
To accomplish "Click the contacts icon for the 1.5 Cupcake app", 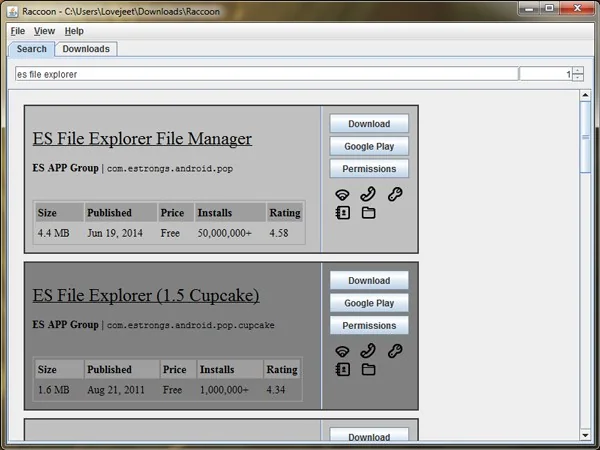I will tap(342, 369).
